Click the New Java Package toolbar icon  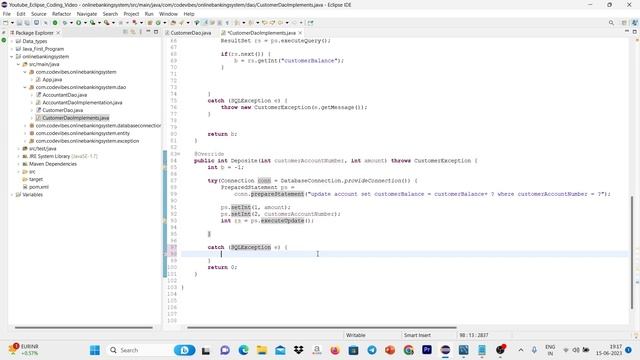tap(150, 23)
